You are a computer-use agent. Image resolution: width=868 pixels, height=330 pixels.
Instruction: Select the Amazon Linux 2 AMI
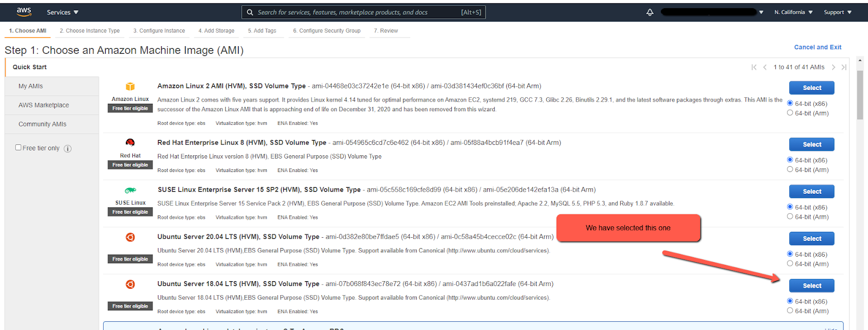(x=812, y=88)
